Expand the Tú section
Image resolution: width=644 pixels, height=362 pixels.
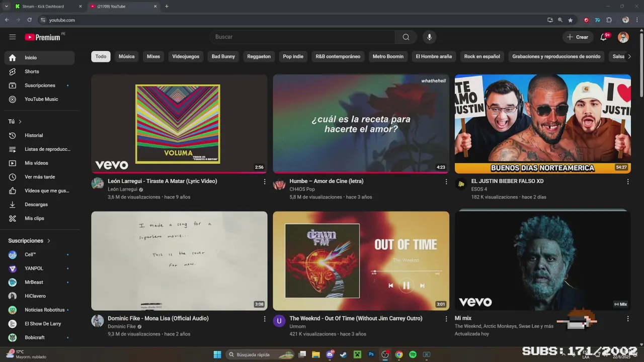(15, 122)
